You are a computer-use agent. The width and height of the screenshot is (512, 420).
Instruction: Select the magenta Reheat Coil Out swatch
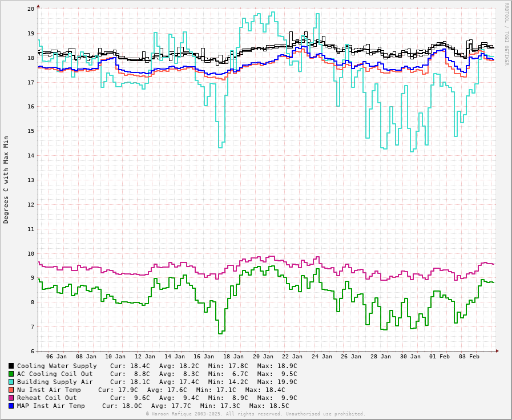point(11,398)
